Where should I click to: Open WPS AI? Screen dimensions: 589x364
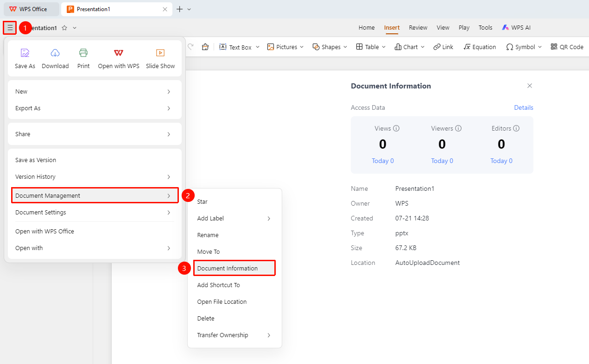tap(516, 28)
